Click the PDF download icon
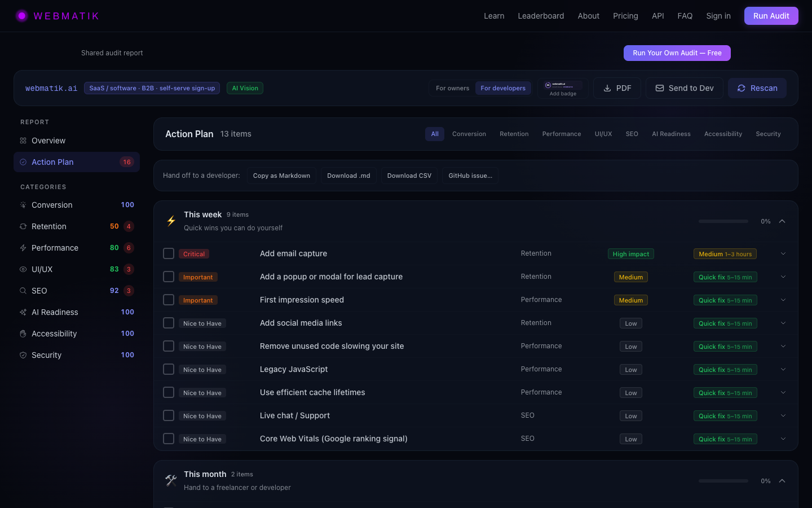Viewport: 812px width, 508px height. point(607,88)
